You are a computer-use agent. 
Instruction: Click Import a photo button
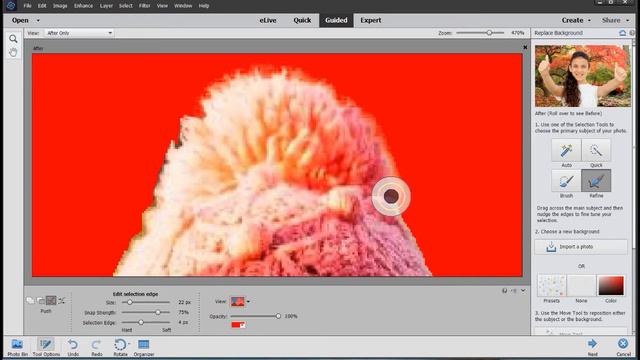tap(581, 247)
